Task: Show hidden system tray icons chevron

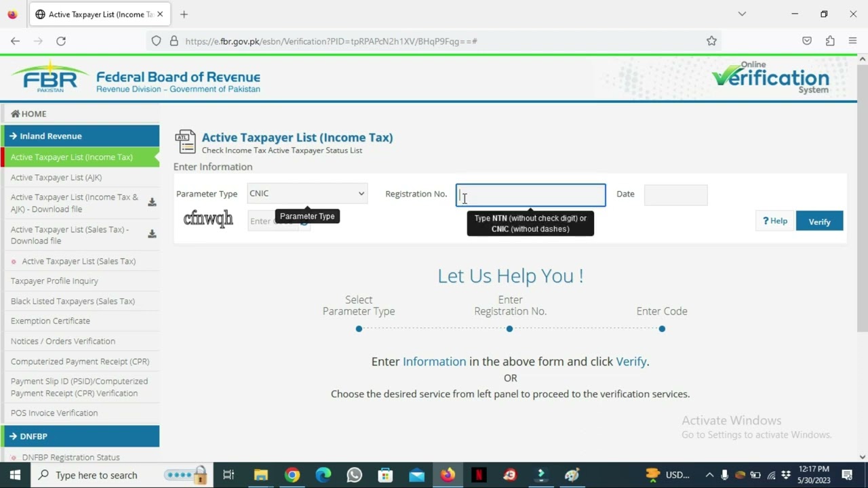Action: 709,475
